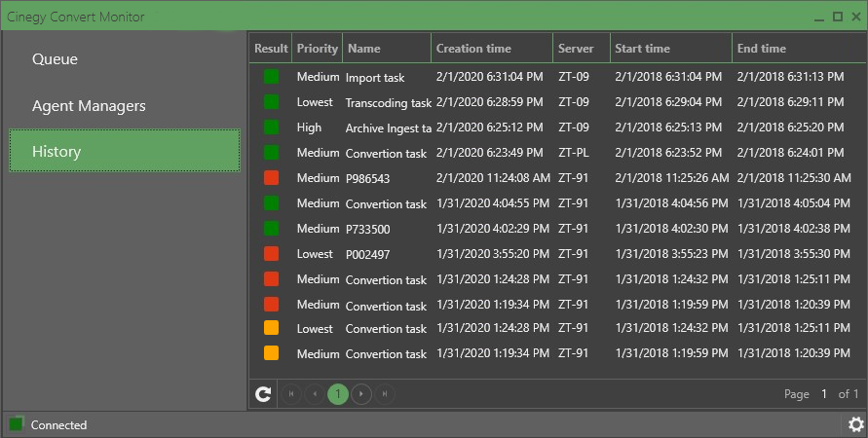Click creation time '2/1/2020 6:31:04 PM'
The height and width of the screenshot is (438, 868).
(489, 76)
